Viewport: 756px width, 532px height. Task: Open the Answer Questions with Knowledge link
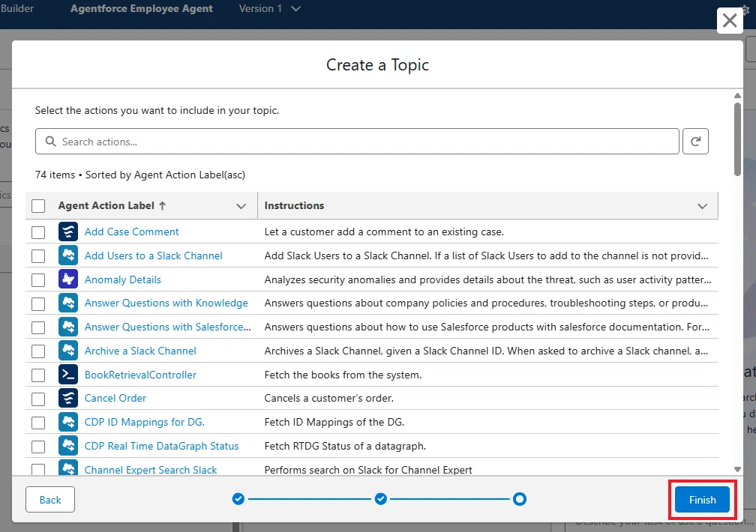click(166, 303)
